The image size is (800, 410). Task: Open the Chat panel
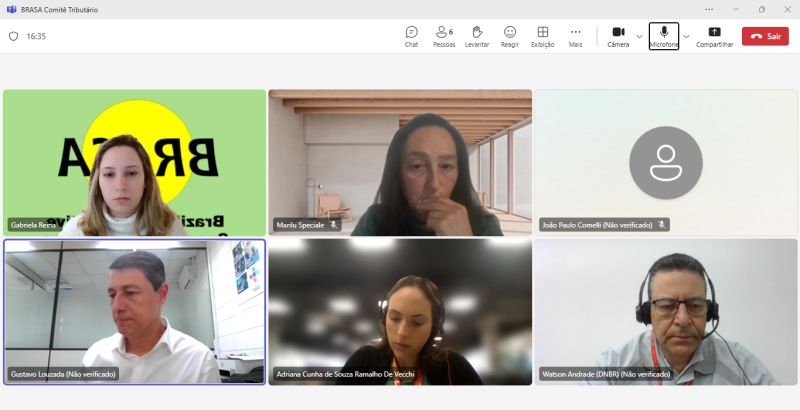coord(411,36)
